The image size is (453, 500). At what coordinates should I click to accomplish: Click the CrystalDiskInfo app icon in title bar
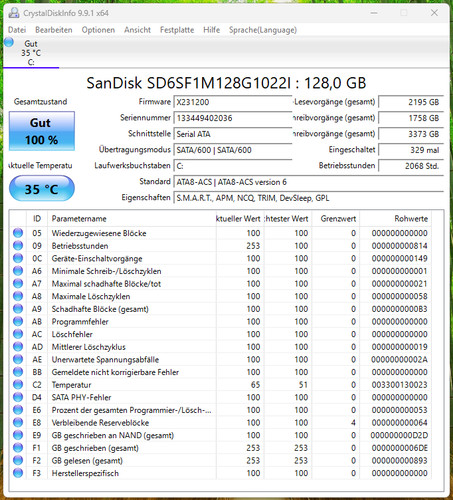[14, 13]
